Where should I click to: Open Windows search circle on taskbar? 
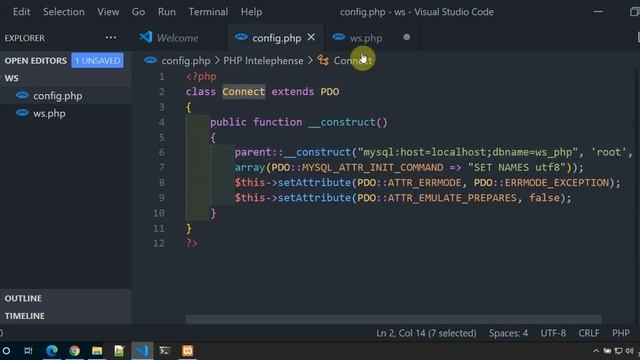pyautogui.click(x=6, y=351)
